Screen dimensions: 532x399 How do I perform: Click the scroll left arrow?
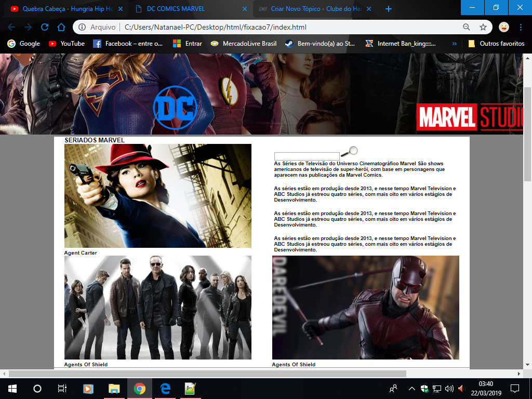coord(4,374)
